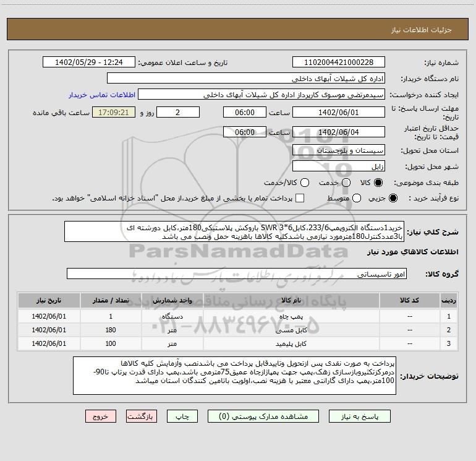The height and width of the screenshot is (461, 476).
Task: Click the اطلاعات کالاهای مورد نیاز section heading
Action: [x=413, y=252]
